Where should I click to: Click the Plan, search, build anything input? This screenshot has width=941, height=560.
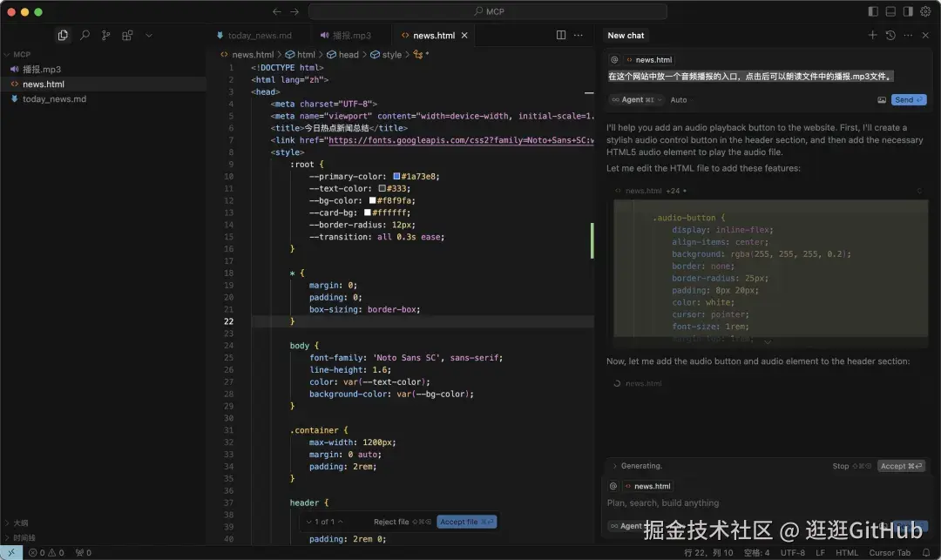[767, 503]
